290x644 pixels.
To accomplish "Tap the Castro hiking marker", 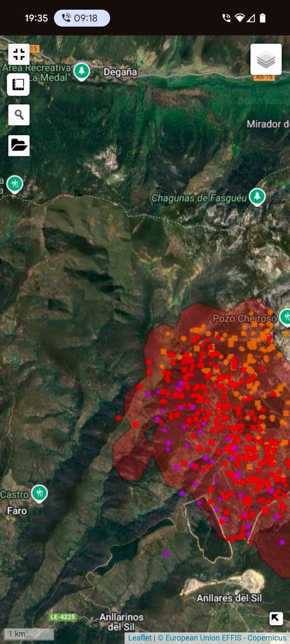I will tap(39, 493).
